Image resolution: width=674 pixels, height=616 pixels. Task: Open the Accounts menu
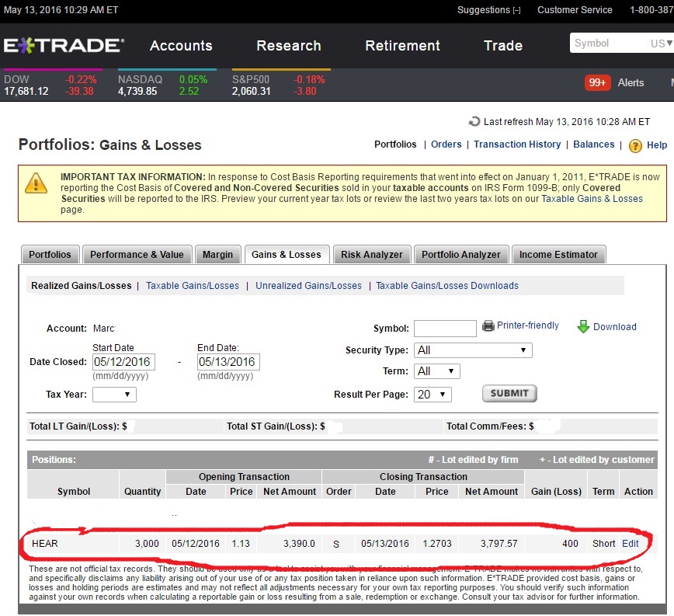(181, 46)
